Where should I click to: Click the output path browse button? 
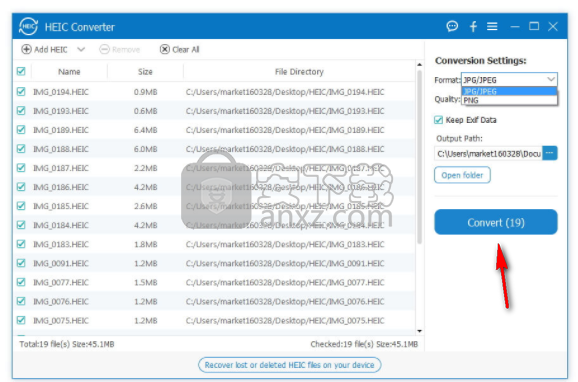coord(550,153)
